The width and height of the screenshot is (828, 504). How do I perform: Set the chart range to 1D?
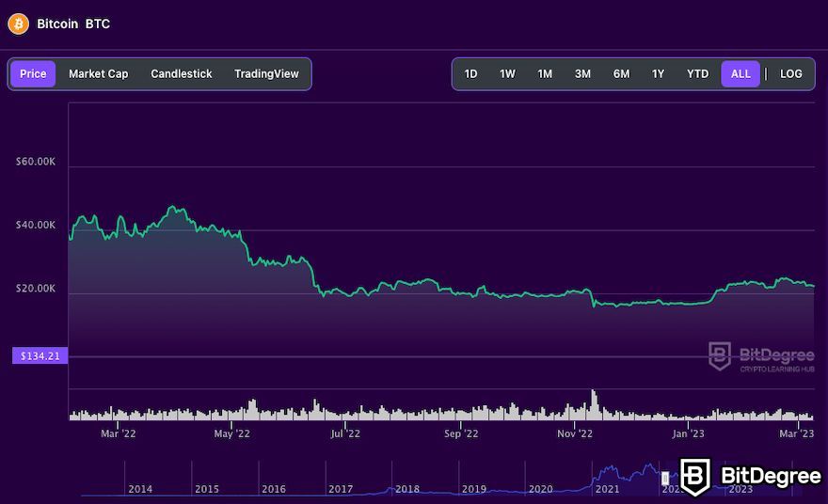click(470, 74)
